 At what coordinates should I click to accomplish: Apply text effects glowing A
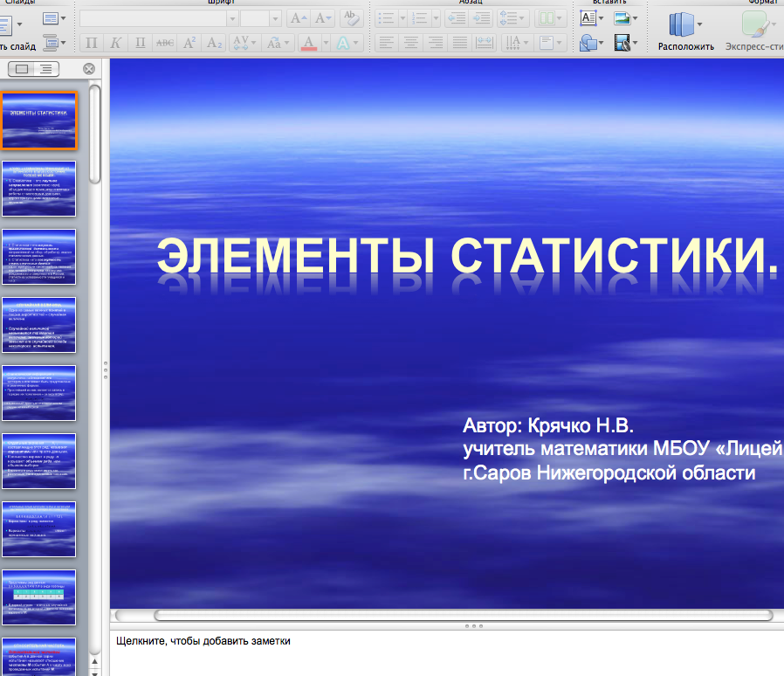pyautogui.click(x=343, y=43)
